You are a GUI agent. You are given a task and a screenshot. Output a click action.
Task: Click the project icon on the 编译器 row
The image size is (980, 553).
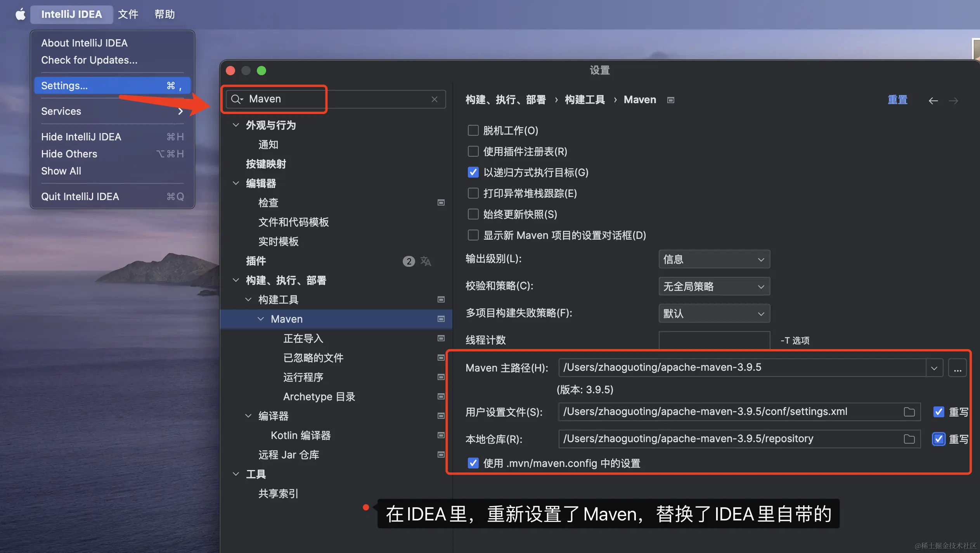point(441,416)
